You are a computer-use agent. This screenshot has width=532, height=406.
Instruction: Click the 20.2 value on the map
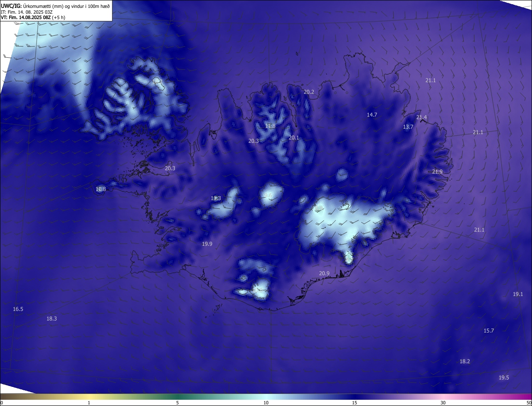[309, 92]
